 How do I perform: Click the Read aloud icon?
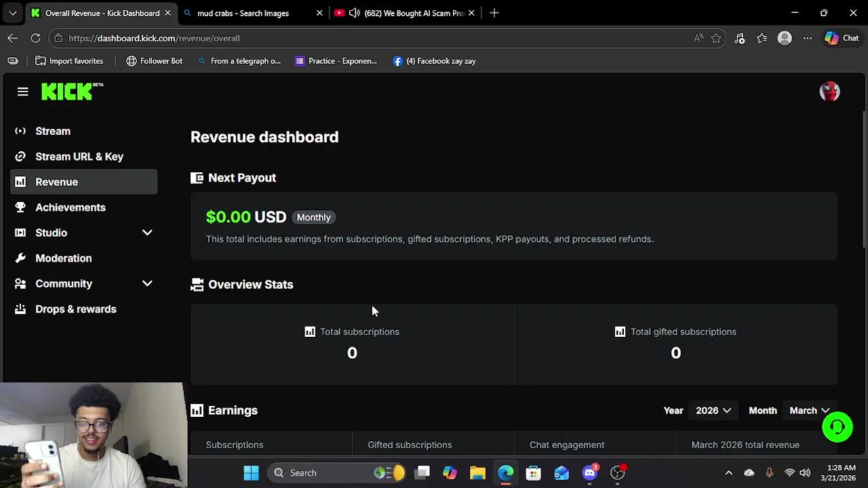click(x=698, y=38)
